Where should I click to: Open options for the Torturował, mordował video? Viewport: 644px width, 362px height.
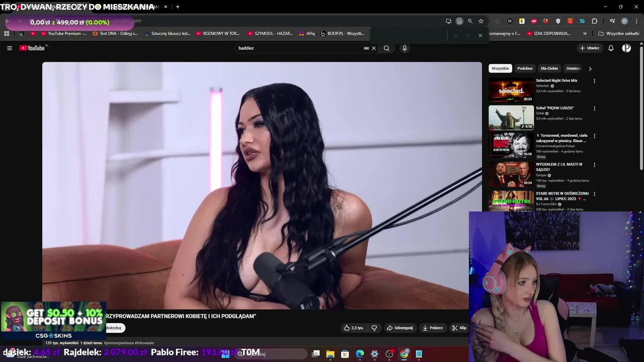(x=594, y=136)
